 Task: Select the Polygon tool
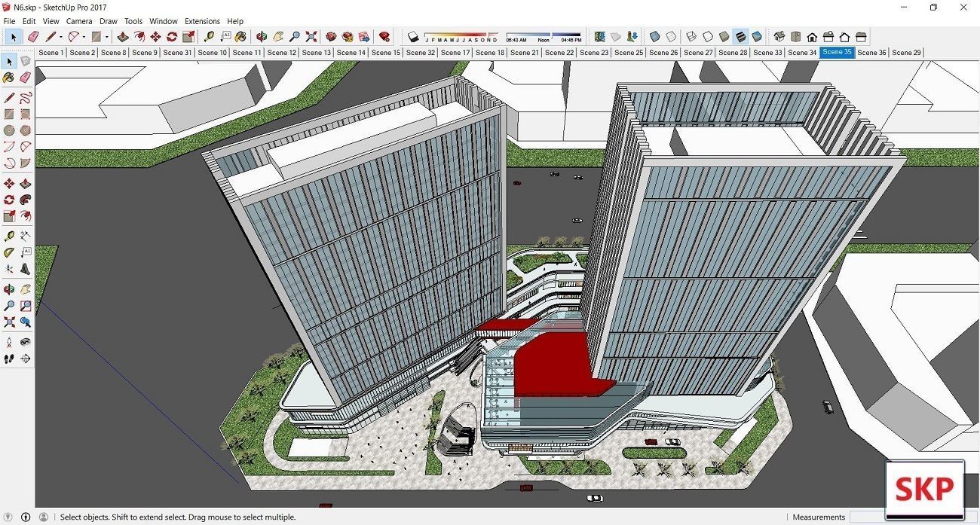[26, 130]
